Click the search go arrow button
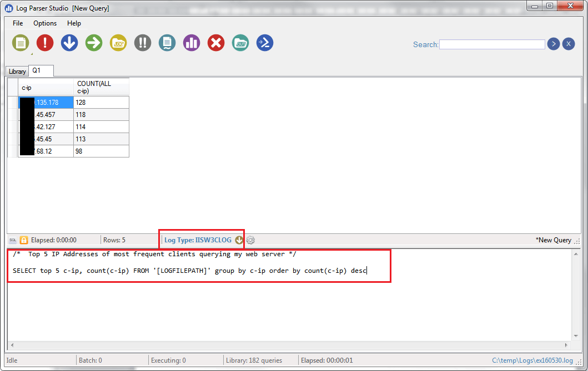The width and height of the screenshot is (588, 371). [554, 44]
